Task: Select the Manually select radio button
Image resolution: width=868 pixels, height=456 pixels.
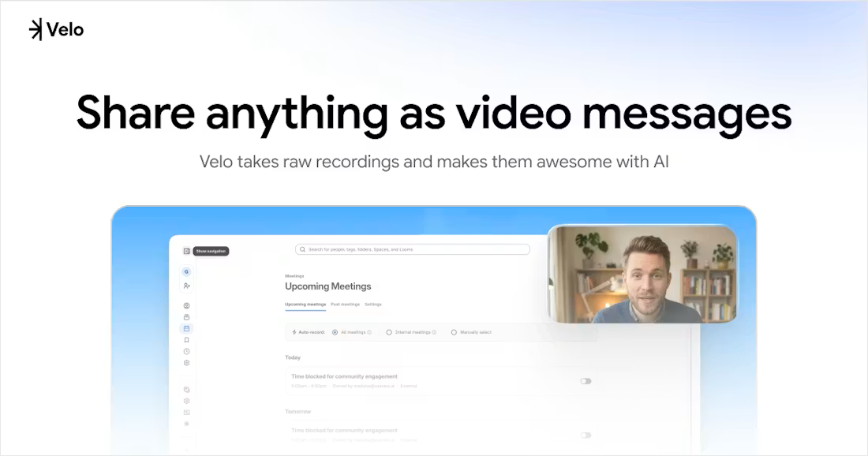Action: coord(454,333)
